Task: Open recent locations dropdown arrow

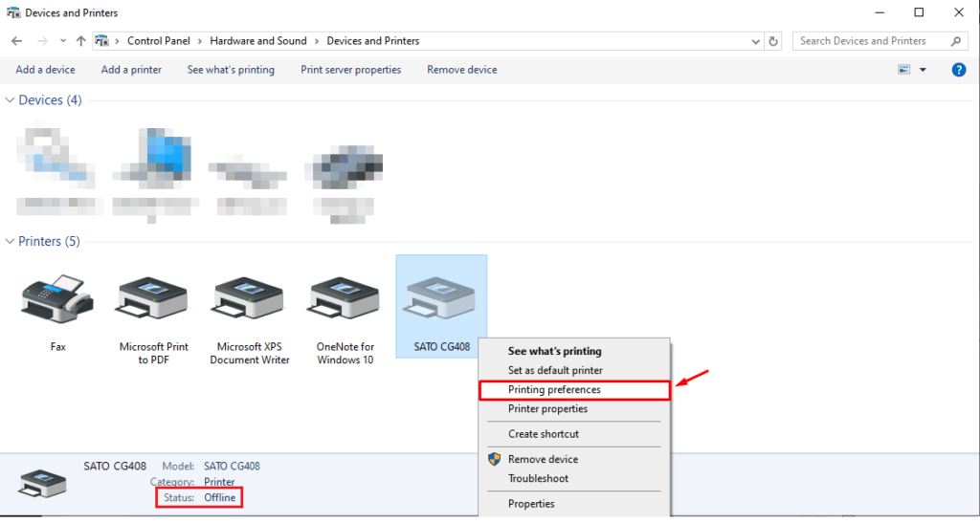Action: click(x=62, y=41)
